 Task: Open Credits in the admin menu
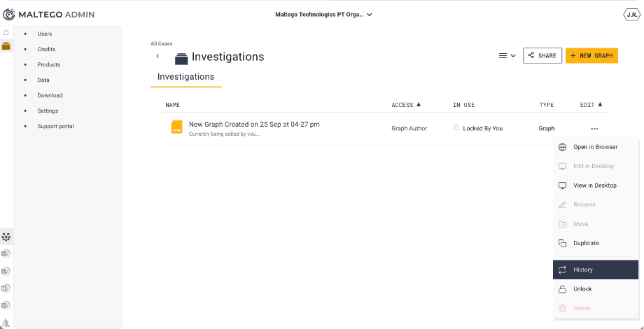point(46,49)
